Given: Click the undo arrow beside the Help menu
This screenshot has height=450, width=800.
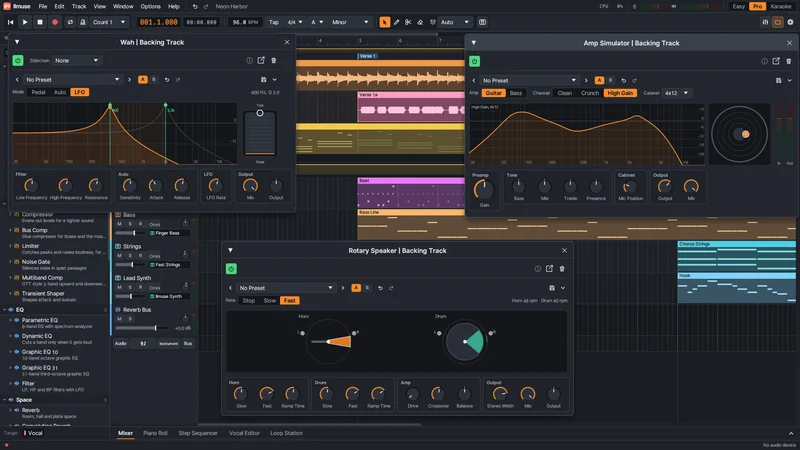Looking at the screenshot, I should (195, 7).
